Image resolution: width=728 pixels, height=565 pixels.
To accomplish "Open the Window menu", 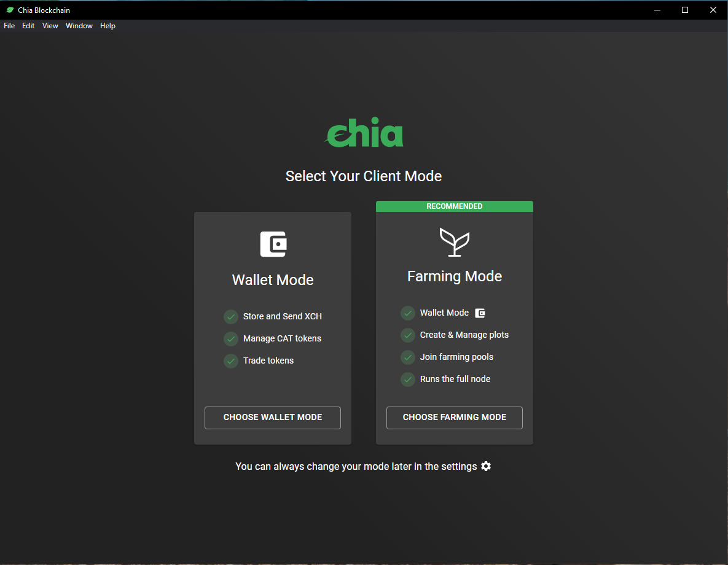I will (x=79, y=26).
